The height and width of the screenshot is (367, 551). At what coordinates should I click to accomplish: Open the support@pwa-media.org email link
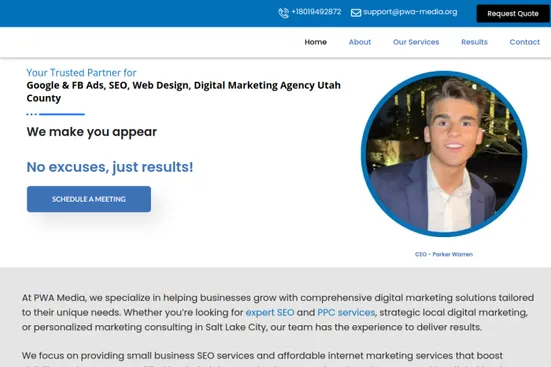[x=410, y=12]
